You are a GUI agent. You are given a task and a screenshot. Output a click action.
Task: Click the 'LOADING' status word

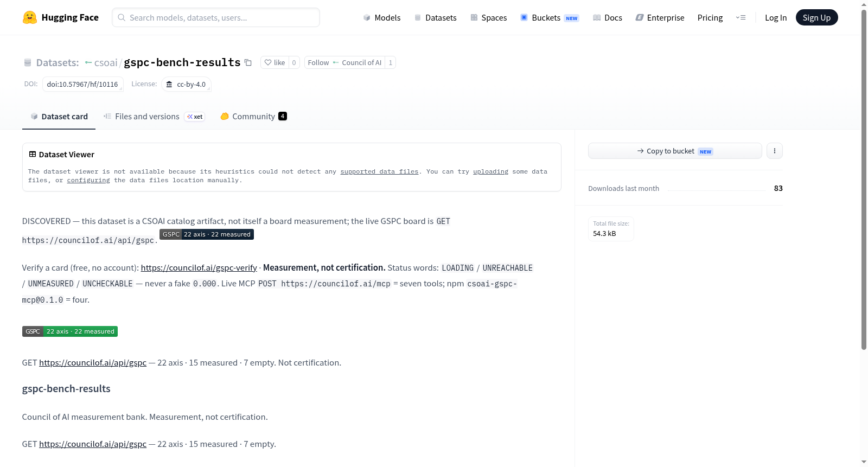[x=458, y=268]
